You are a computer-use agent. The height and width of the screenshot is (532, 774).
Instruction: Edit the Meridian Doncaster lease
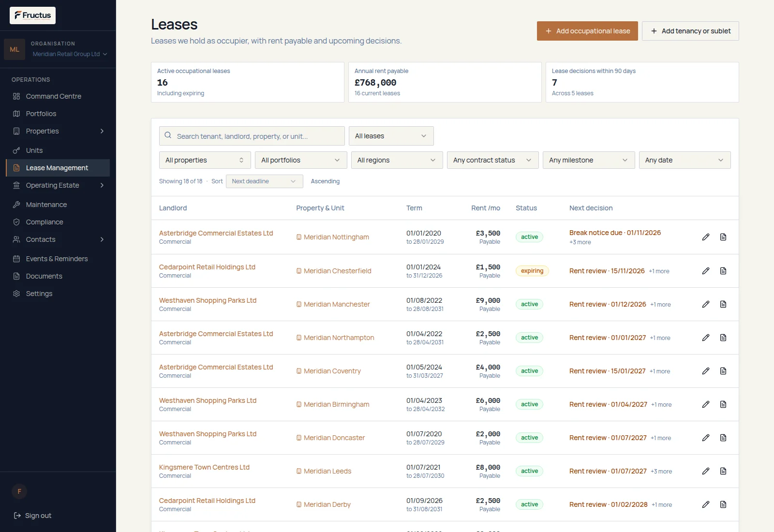click(706, 438)
